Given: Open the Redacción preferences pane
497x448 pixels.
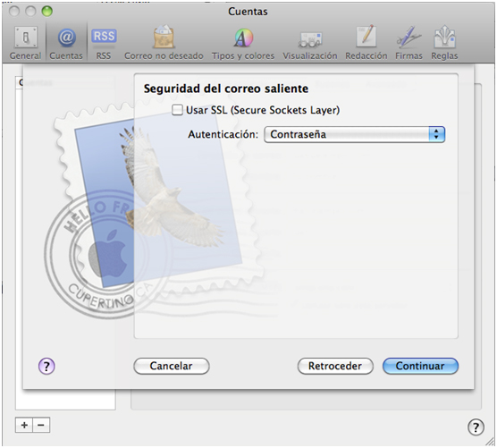Looking at the screenshot, I should [366, 43].
